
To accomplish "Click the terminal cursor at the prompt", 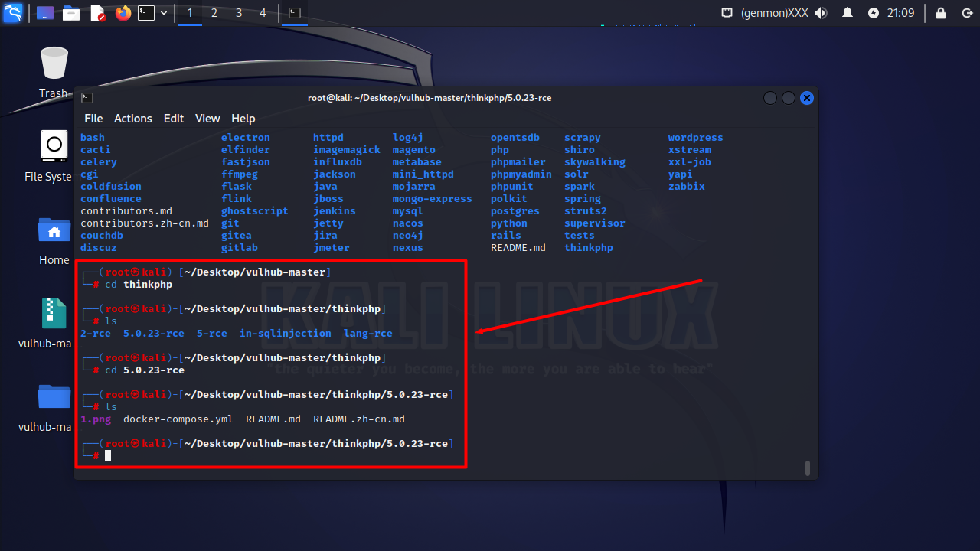I will (x=108, y=455).
